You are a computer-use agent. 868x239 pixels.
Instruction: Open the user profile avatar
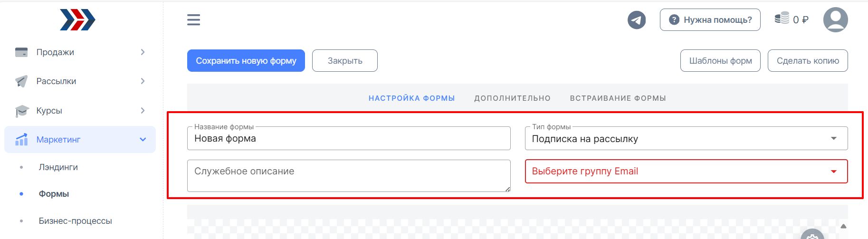pos(835,20)
